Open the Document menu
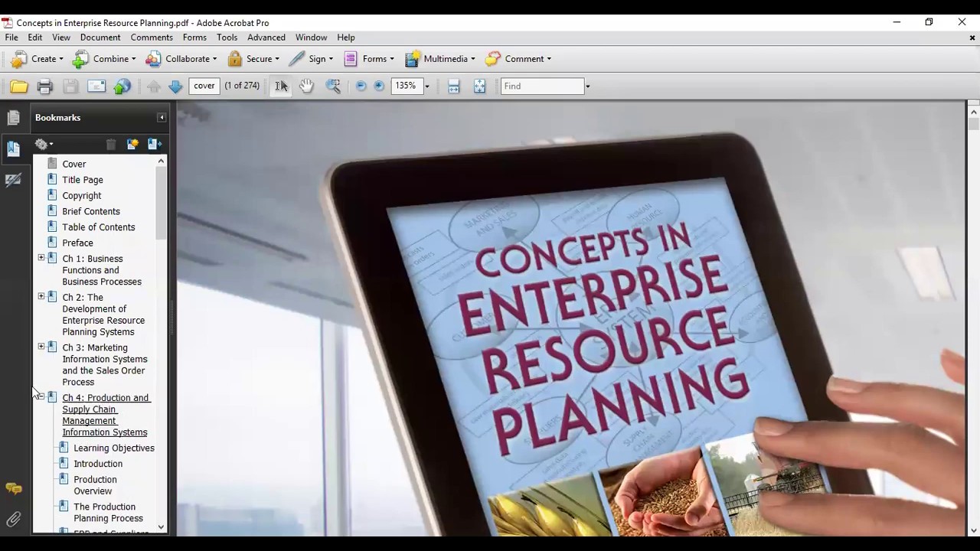This screenshot has height=551, width=980. pyautogui.click(x=100, y=37)
